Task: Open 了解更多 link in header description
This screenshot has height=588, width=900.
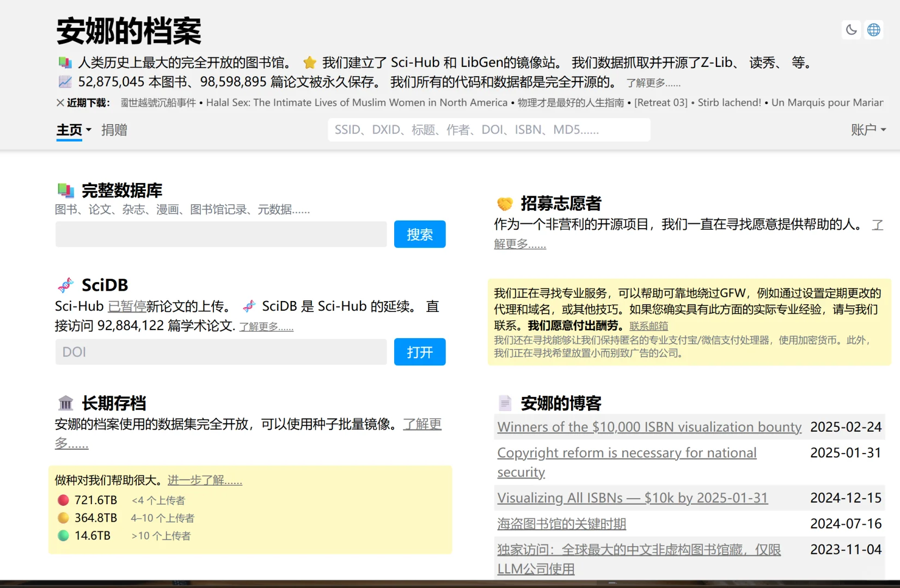Action: [653, 83]
